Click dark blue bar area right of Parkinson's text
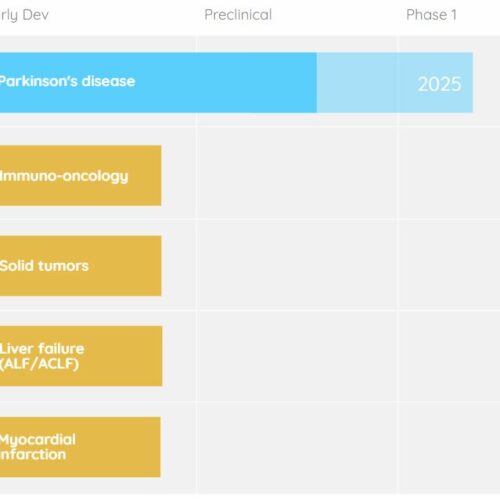Image resolution: width=500 pixels, height=500 pixels. [227, 83]
